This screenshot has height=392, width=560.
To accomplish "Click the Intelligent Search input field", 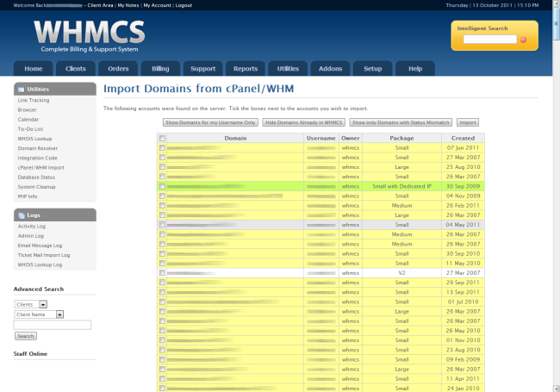I will pos(490,40).
